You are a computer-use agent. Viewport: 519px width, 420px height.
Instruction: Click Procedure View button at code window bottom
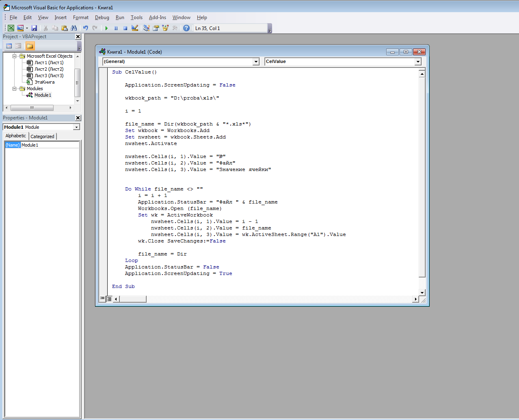click(x=102, y=299)
